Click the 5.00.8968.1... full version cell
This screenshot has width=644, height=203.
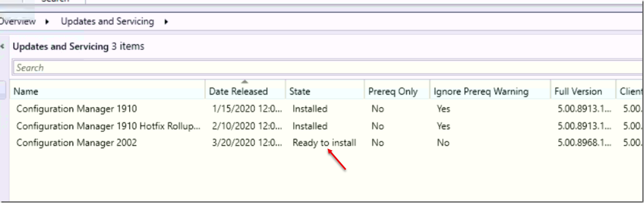pos(584,142)
